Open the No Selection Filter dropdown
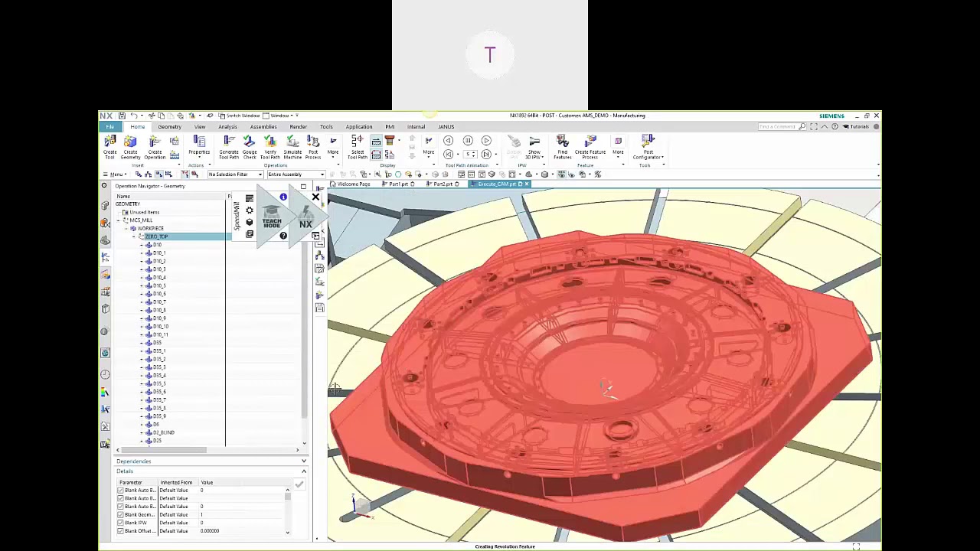 [235, 174]
